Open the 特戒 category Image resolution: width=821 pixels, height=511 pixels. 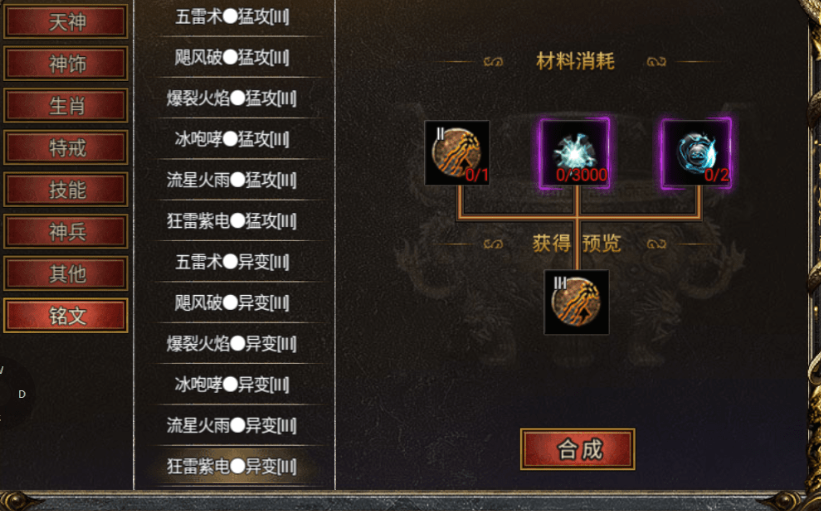pyautogui.click(x=66, y=147)
